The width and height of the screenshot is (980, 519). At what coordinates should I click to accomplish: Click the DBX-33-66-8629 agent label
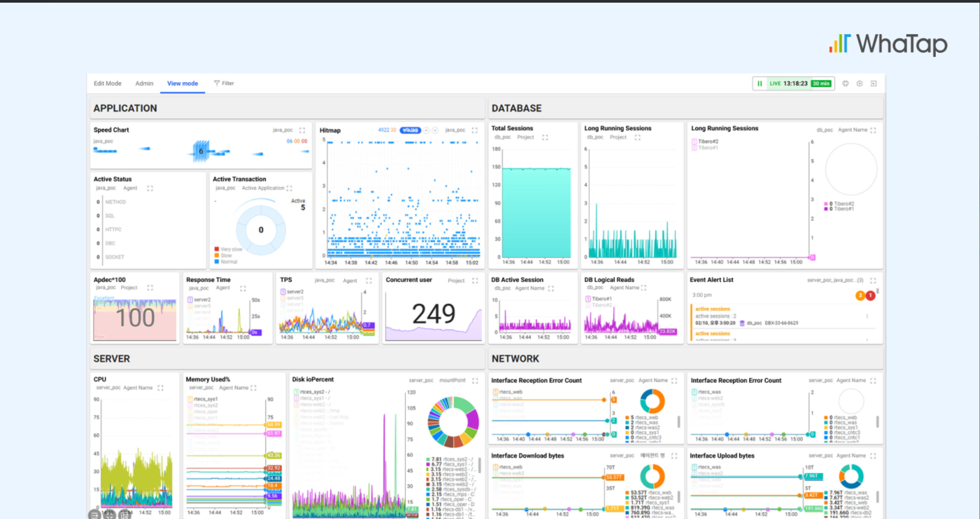point(781,323)
